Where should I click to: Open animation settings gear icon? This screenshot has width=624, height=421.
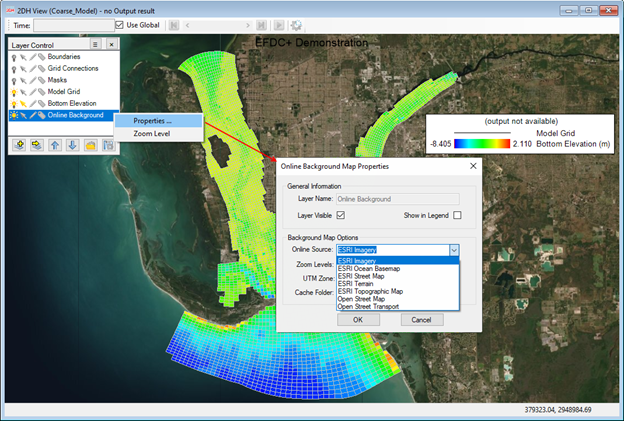coord(296,25)
